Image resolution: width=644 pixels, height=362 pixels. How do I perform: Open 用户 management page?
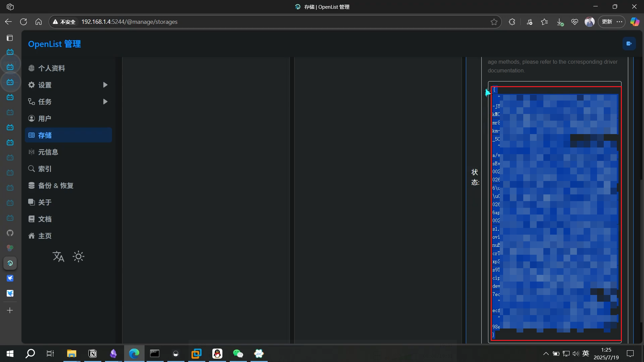pyautogui.click(x=45, y=119)
